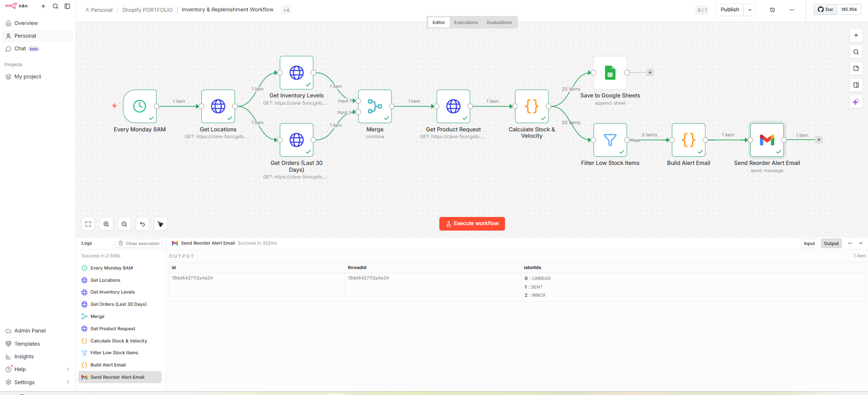The width and height of the screenshot is (868, 395).
Task: Switch to the Evaluations tab
Action: [x=499, y=22]
